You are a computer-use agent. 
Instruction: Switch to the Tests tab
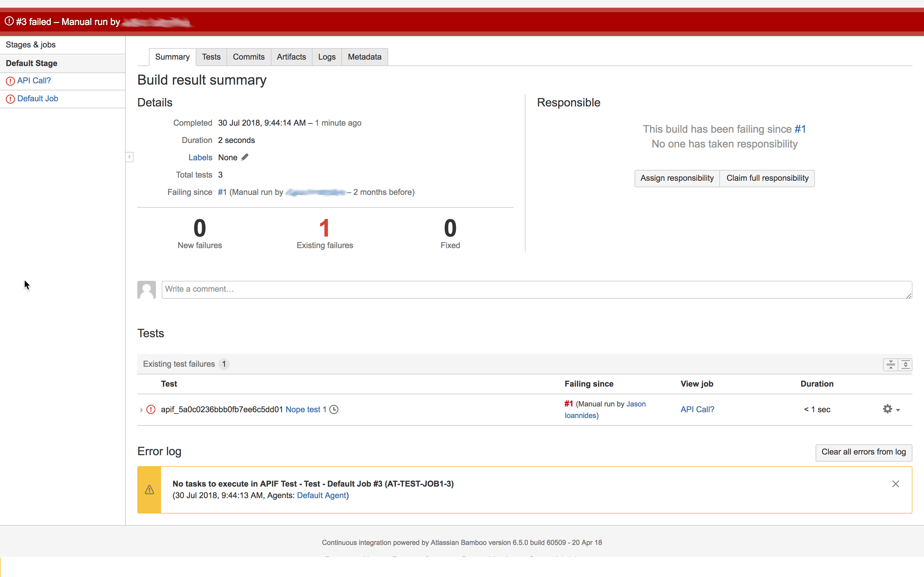211,57
